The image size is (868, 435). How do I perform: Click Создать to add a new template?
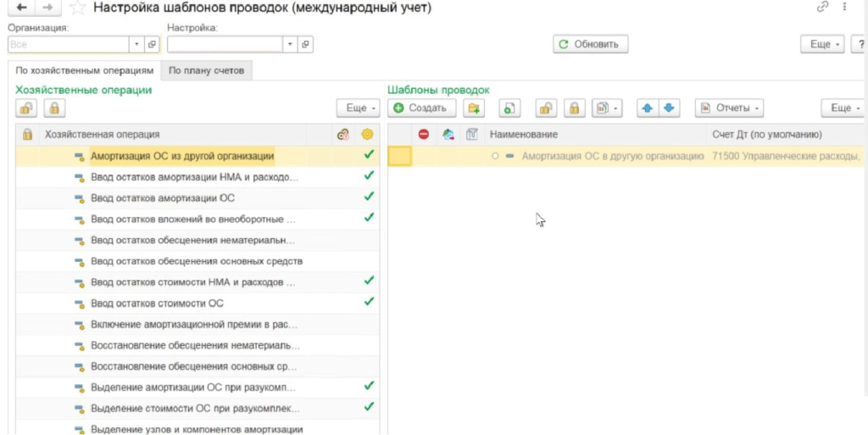pos(421,109)
